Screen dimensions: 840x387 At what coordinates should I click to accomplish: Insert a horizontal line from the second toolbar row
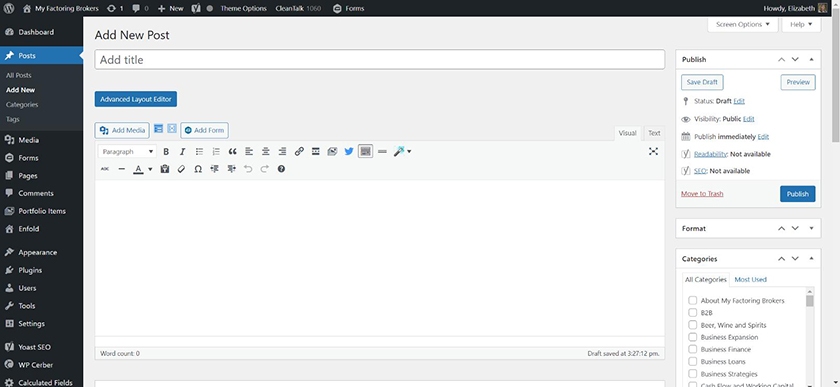pyautogui.click(x=122, y=169)
